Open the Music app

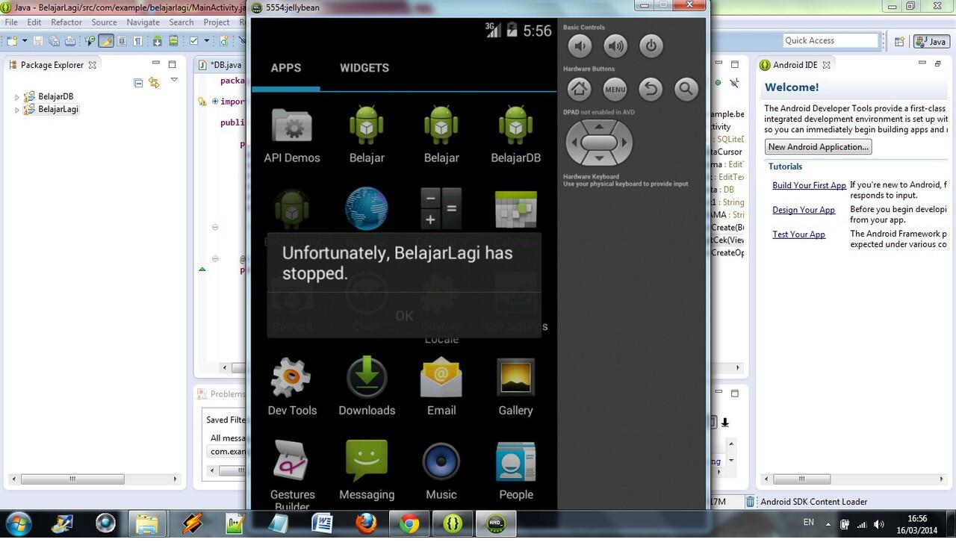pos(441,470)
